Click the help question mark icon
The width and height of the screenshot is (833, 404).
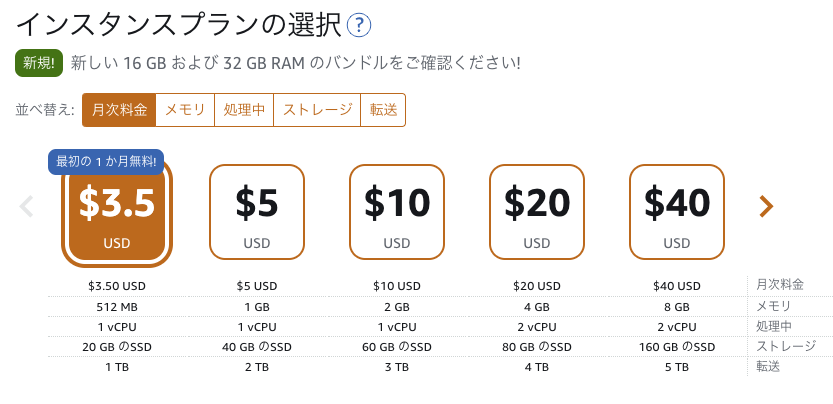click(x=360, y=24)
